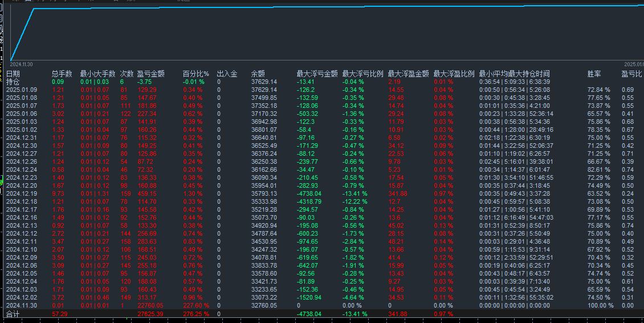The width and height of the screenshot is (644, 323).
Task: Click the 出入金 column header
Action: point(227,74)
